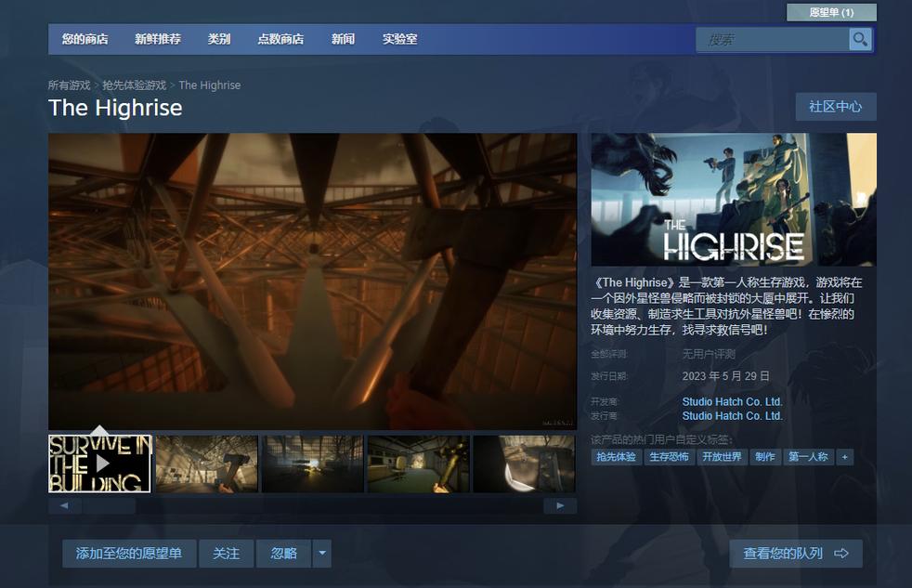The height and width of the screenshot is (588, 912).
Task: Open the 您的商店 menu
Action: click(85, 39)
